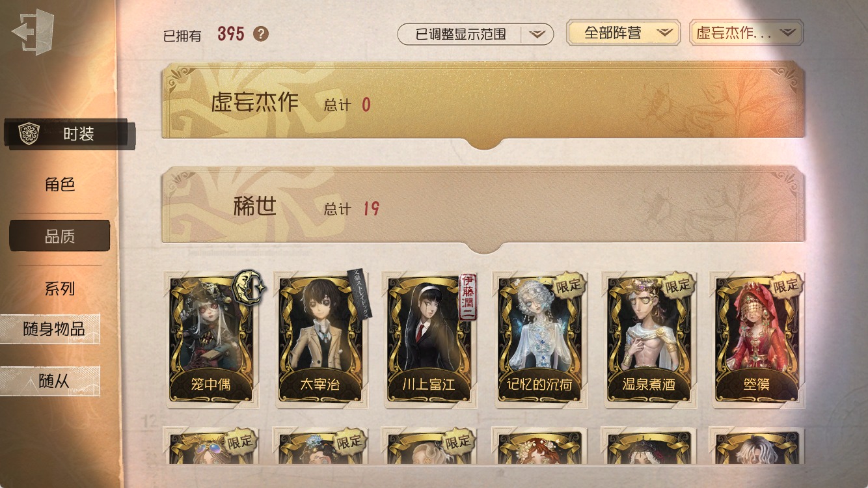Screen dimensions: 868x488
Task: Open the 随从 category
Action: (x=51, y=381)
